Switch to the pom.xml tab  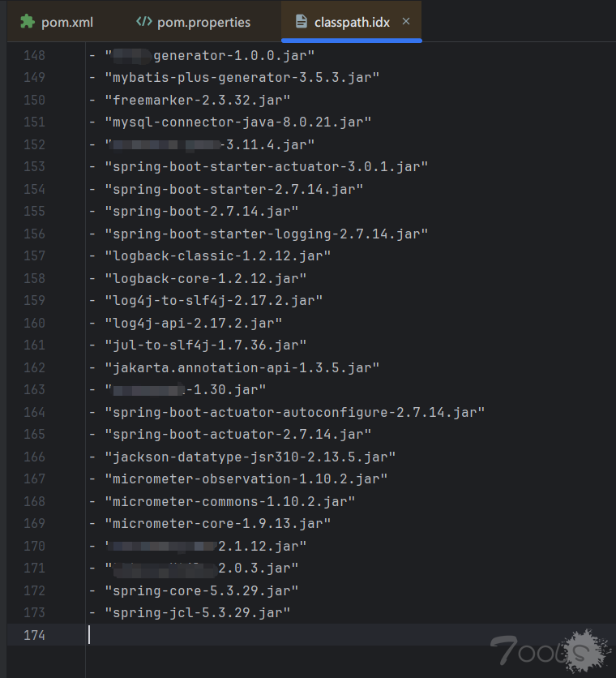(x=57, y=22)
